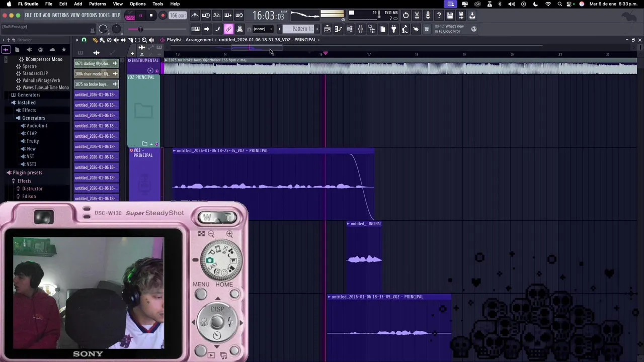Viewport: 644px width, 362px height.
Task: Toggle overdub blend recording mode
Action: [x=228, y=16]
